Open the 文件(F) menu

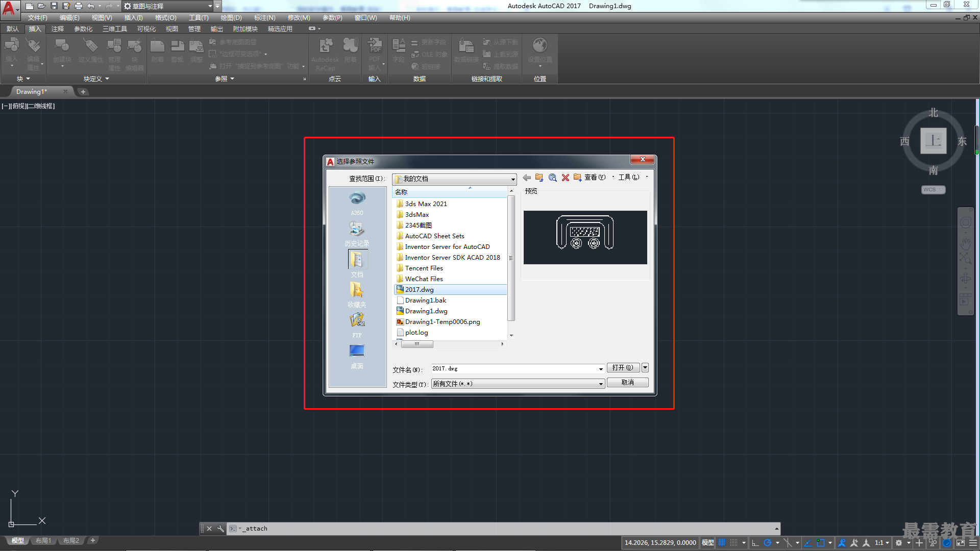point(37,18)
